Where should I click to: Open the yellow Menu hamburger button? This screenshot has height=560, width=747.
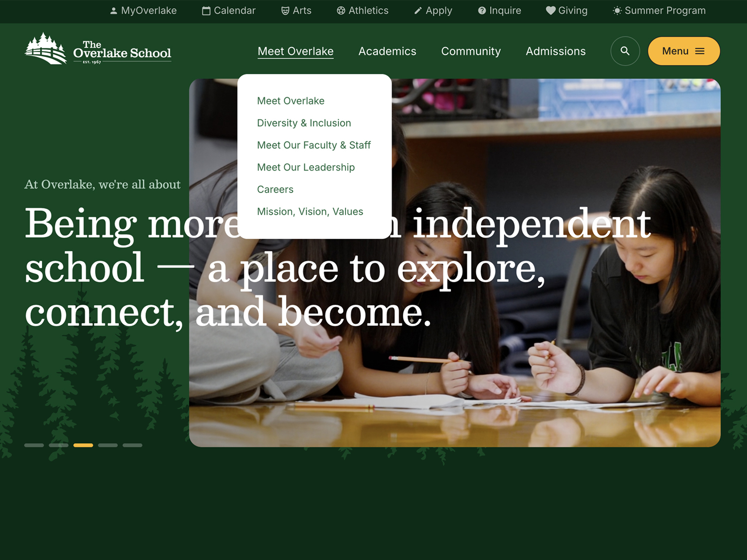684,51
